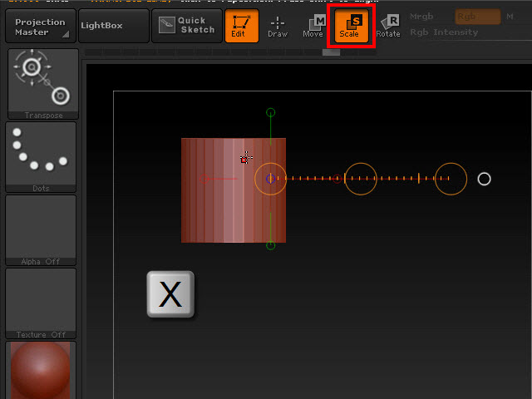Enable the Rgb color mode
This screenshot has height=399, width=532.
click(x=478, y=17)
